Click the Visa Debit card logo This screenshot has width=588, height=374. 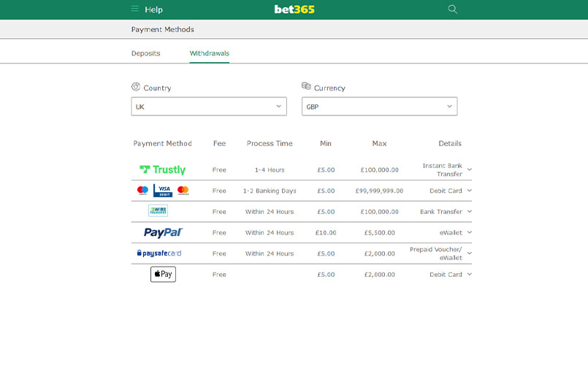[x=163, y=191]
